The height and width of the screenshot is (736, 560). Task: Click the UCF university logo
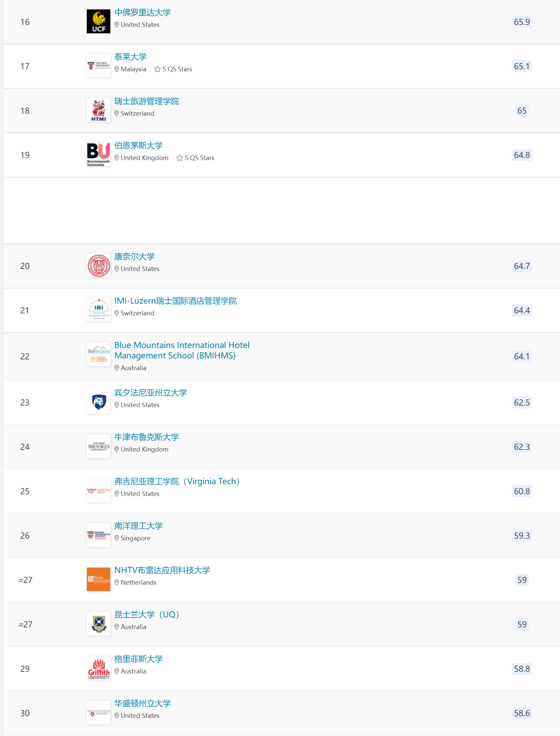98,22
